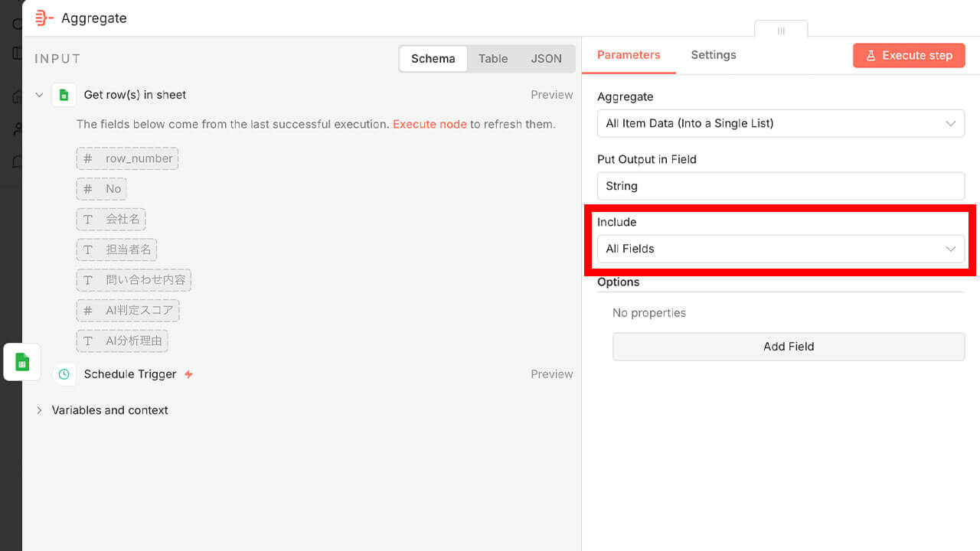Click the Google Sheets icon beside Get row(s)
This screenshot has width=980, height=551.
[x=64, y=95]
